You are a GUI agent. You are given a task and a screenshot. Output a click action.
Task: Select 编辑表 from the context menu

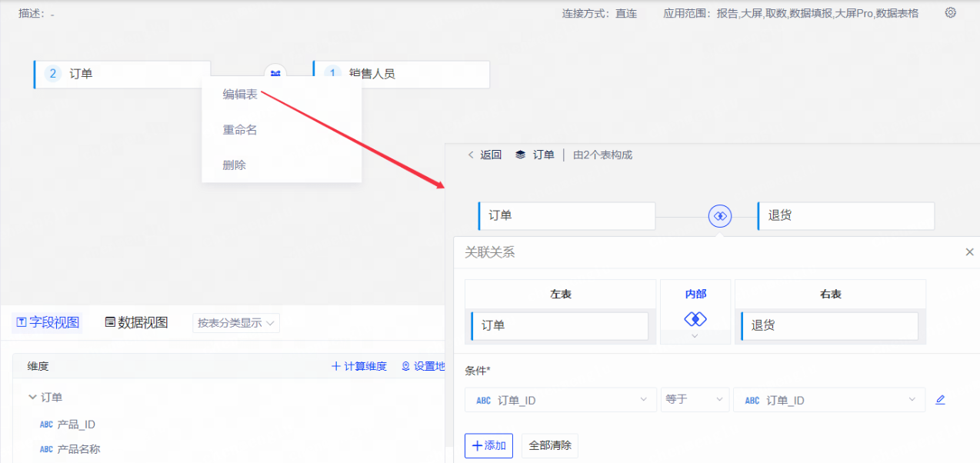click(240, 95)
